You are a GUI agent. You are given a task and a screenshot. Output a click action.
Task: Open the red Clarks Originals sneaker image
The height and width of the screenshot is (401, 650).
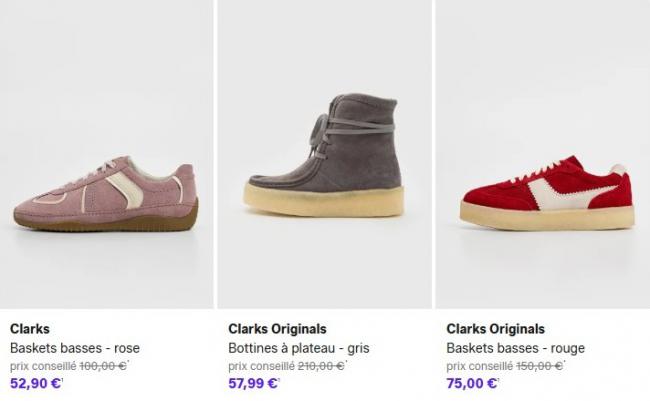[546, 192]
